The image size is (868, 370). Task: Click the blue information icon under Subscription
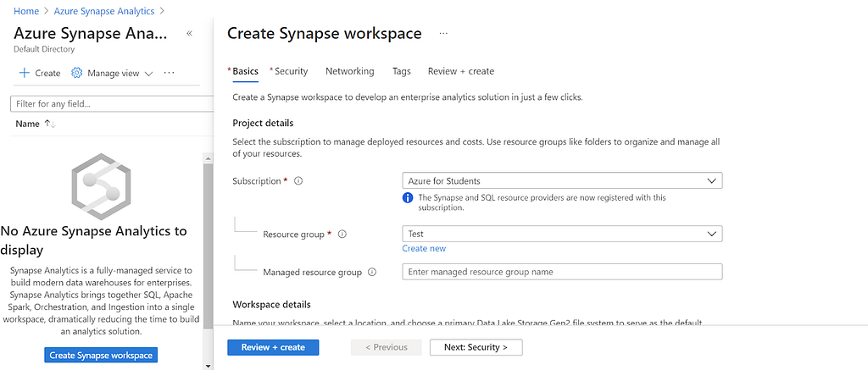coord(408,197)
